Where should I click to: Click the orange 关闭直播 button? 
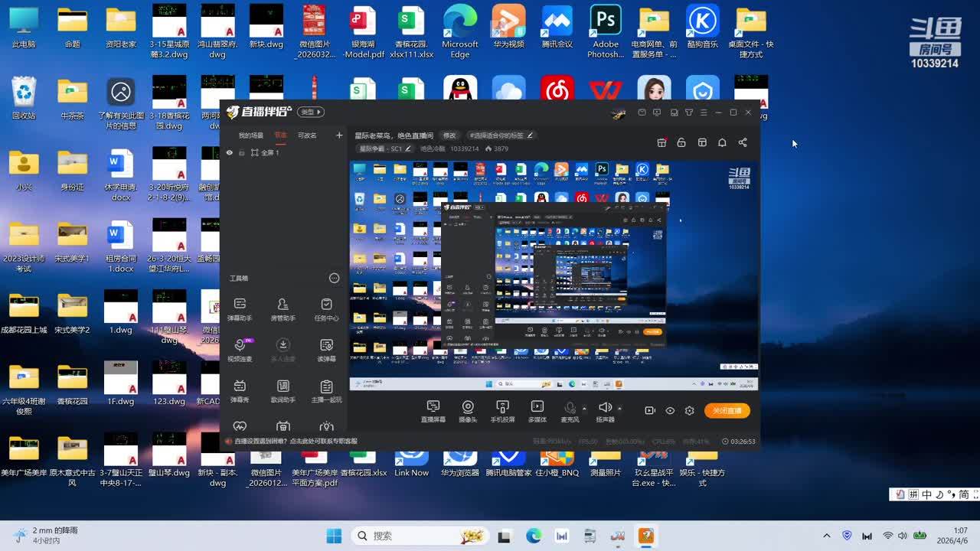pos(727,411)
